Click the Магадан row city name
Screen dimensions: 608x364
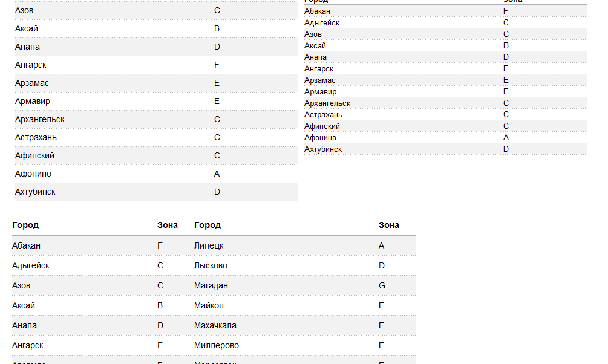coord(211,285)
